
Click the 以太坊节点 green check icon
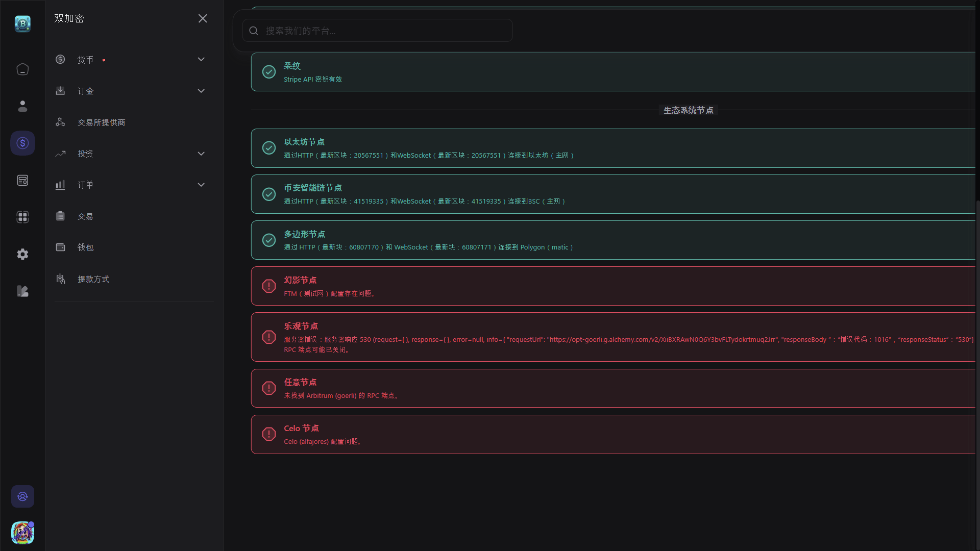[x=269, y=148]
